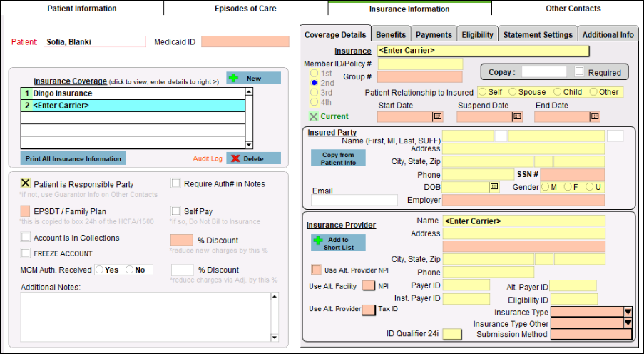Click the EPSDT / Family Plan colored box

tap(26, 211)
